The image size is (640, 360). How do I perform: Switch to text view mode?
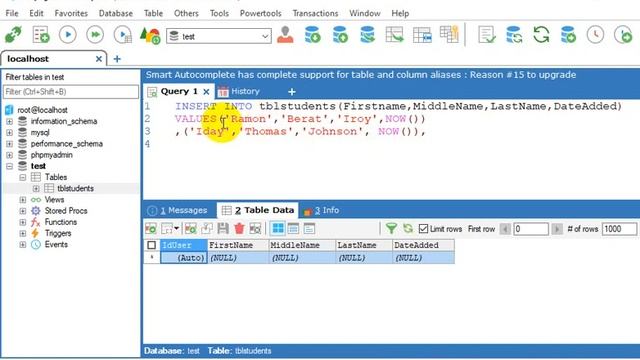pos(309,229)
